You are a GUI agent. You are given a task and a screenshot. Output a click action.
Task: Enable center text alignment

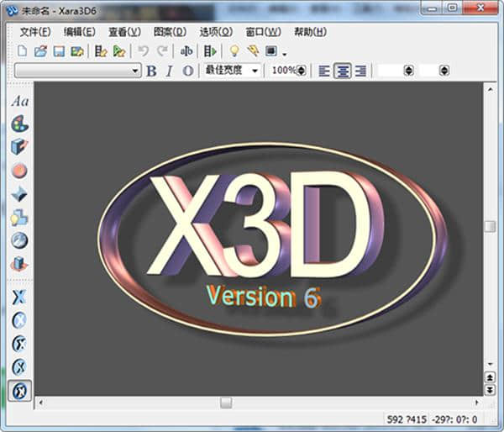coord(342,71)
